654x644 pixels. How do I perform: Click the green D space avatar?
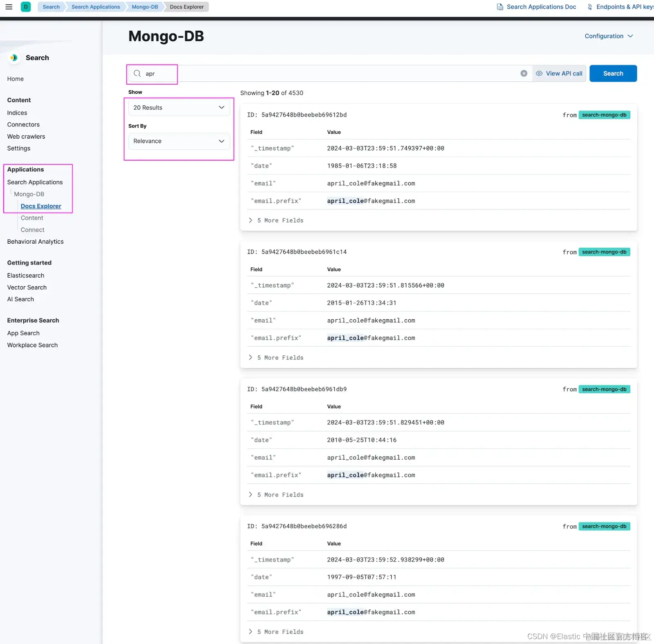click(26, 7)
